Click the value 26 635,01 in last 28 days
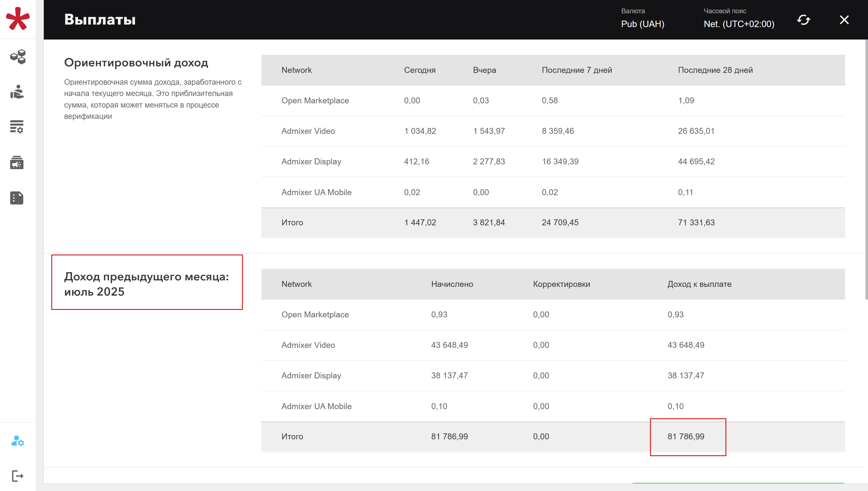868x491 pixels. (696, 131)
